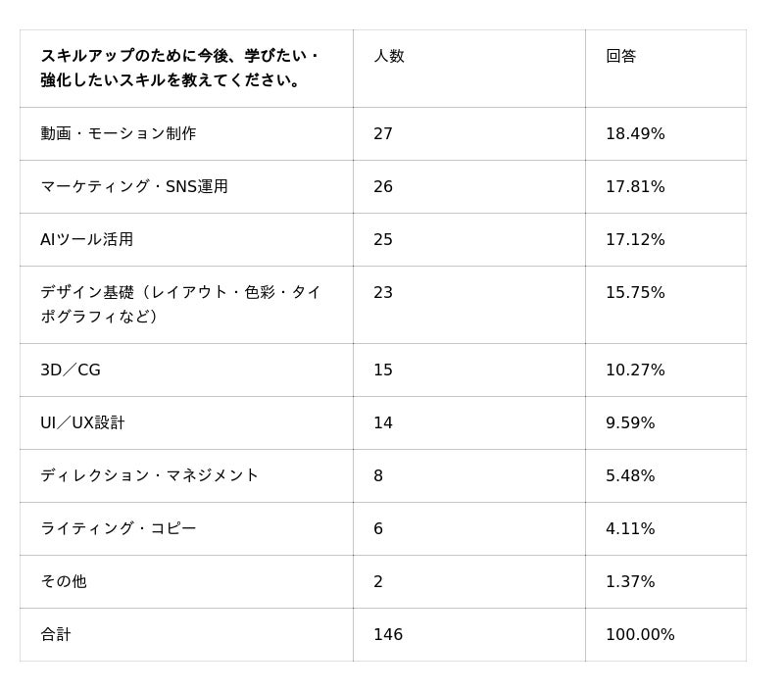Click the count 27 cell
This screenshot has width=784, height=691.
point(383,134)
